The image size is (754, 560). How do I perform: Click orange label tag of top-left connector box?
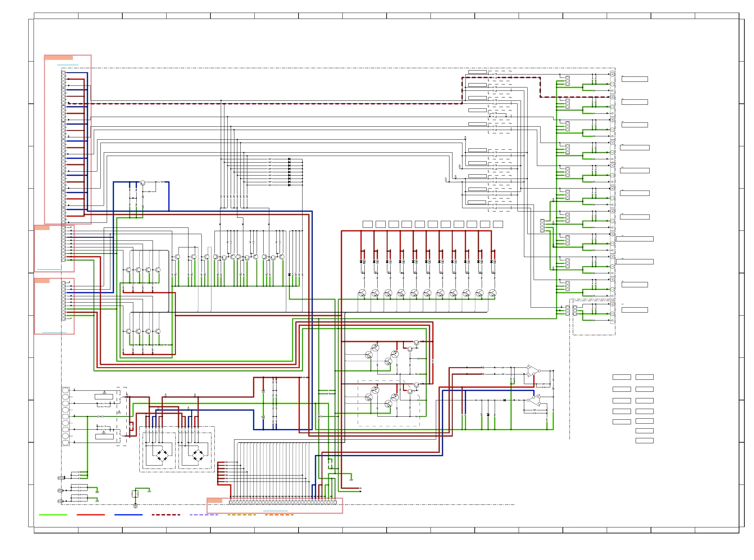click(x=58, y=58)
